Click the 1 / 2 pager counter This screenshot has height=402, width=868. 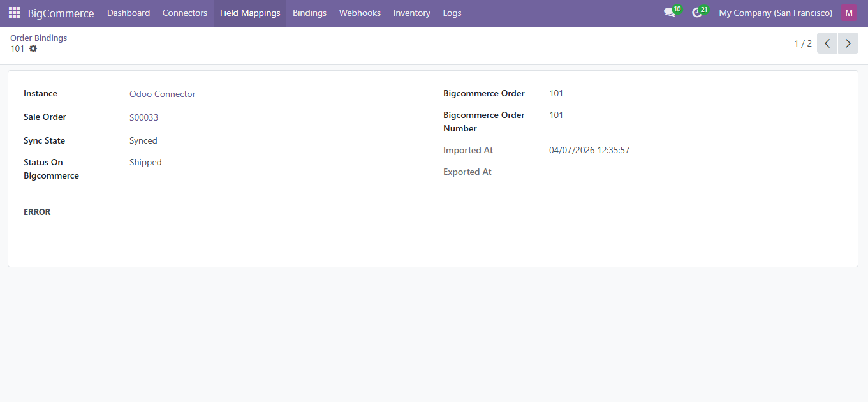coord(802,43)
